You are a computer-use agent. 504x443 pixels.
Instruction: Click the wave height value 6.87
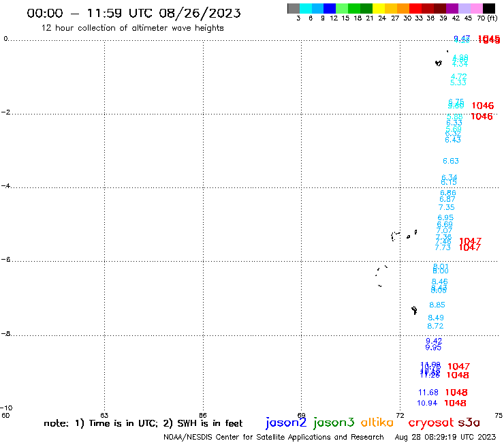pyautogui.click(x=447, y=199)
